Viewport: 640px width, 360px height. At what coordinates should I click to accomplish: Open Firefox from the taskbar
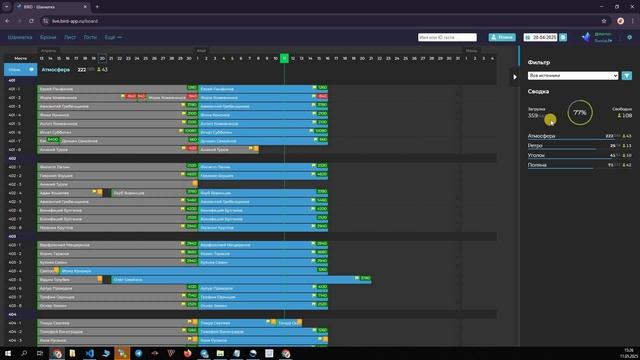187,353
